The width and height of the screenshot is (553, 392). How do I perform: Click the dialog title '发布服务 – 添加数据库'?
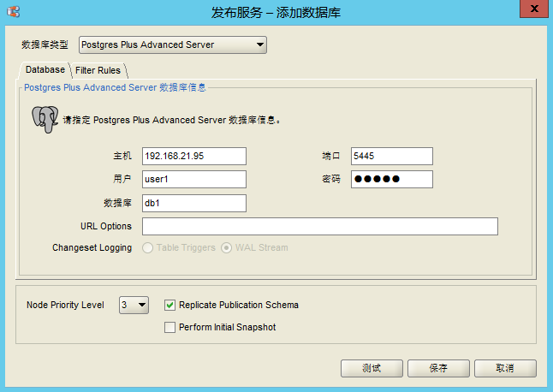point(276,13)
